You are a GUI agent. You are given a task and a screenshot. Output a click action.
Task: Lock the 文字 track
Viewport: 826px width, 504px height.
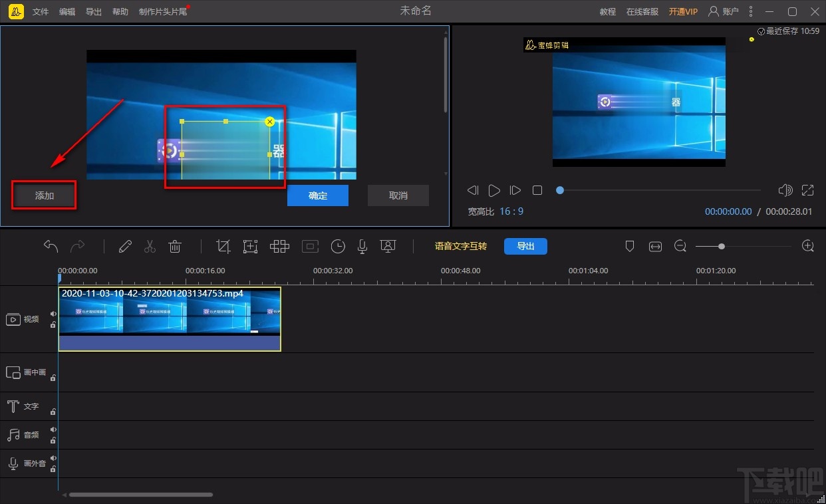[53, 412]
